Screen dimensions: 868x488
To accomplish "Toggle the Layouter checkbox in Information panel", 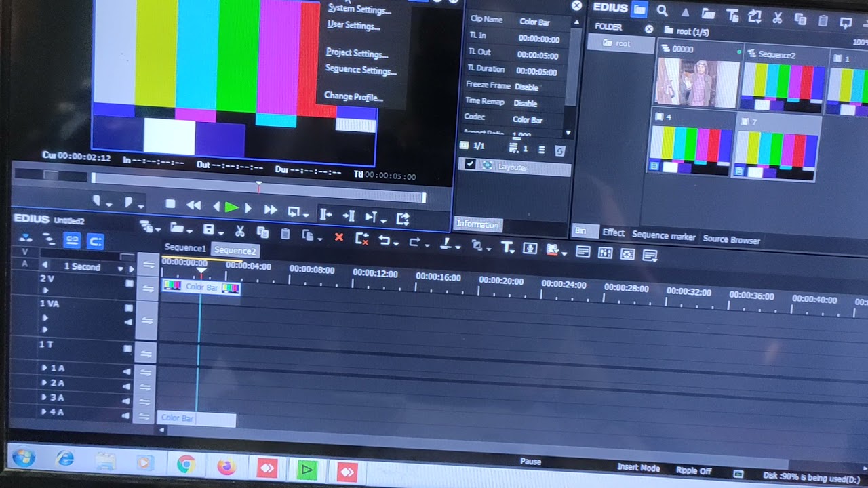I will click(470, 165).
